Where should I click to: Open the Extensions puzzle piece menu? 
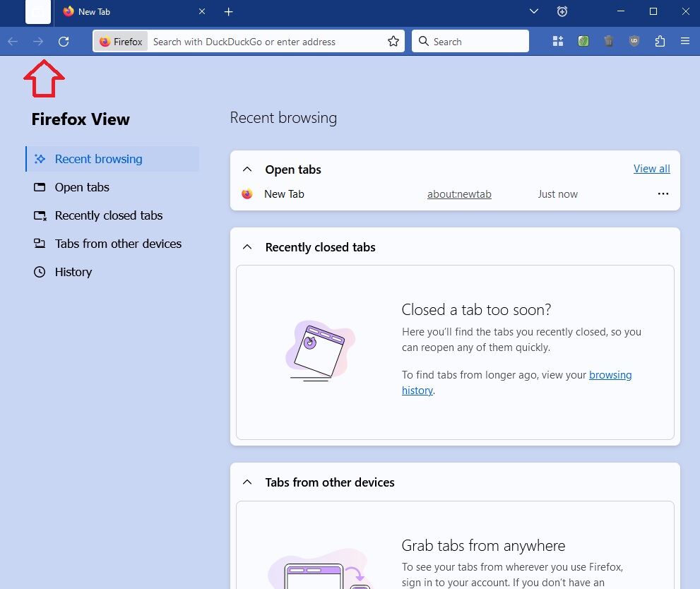[x=660, y=41]
